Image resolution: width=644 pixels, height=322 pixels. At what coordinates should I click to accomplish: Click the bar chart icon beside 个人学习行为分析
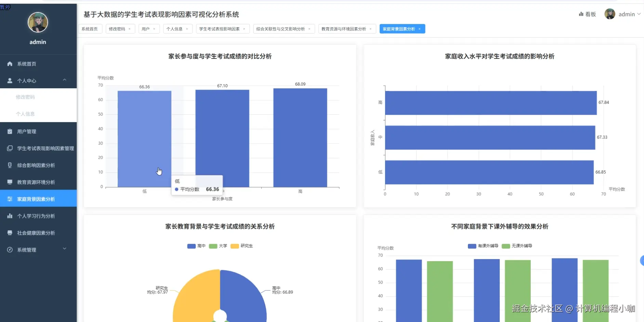pyautogui.click(x=10, y=216)
